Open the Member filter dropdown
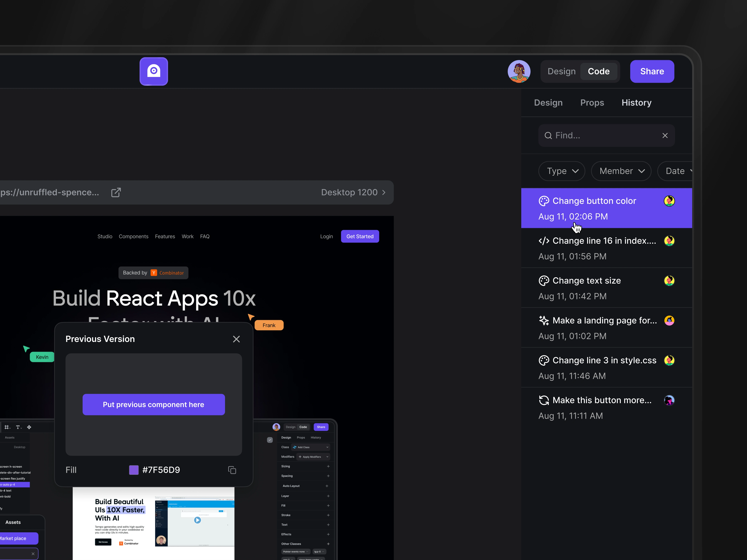The height and width of the screenshot is (560, 747). pyautogui.click(x=621, y=171)
